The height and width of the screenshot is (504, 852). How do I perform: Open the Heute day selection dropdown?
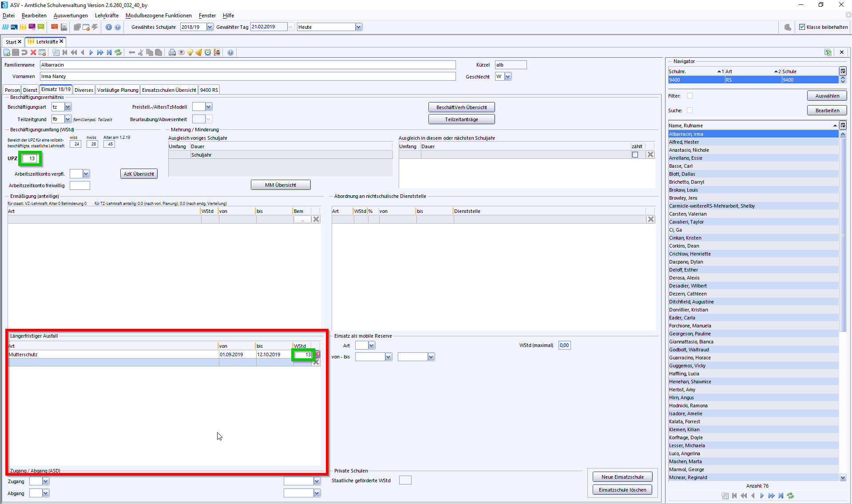coord(359,27)
